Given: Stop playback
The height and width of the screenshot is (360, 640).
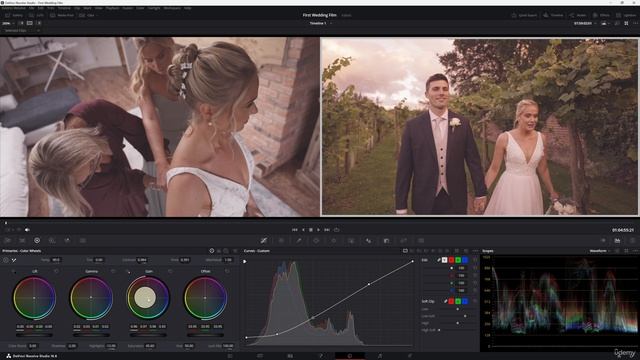Looking at the screenshot, I should coord(311,230).
